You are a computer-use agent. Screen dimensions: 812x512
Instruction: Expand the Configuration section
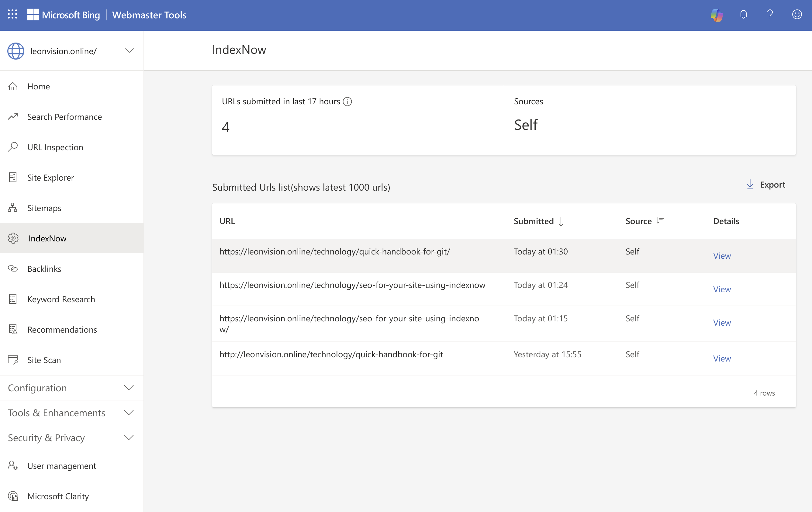pos(129,388)
